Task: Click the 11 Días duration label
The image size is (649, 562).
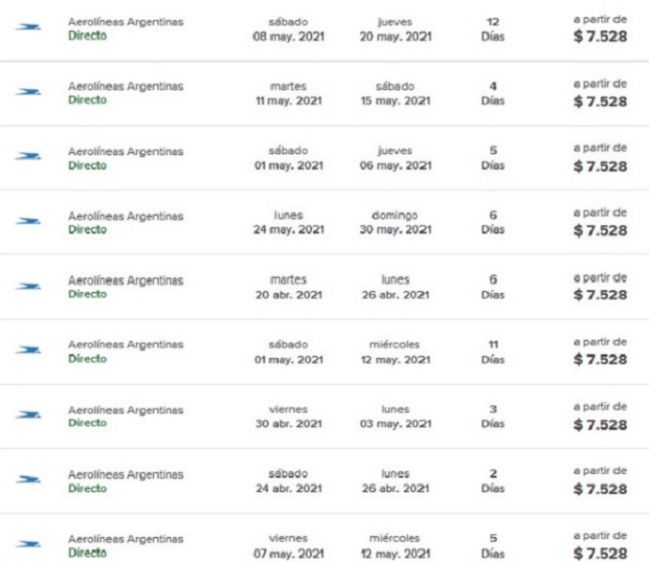Action: point(493,352)
